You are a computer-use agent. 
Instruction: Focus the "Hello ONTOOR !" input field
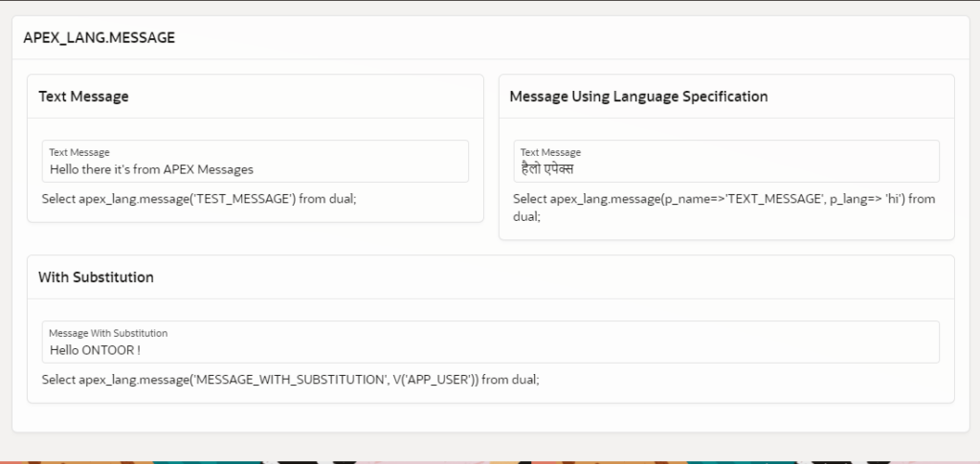coord(490,350)
